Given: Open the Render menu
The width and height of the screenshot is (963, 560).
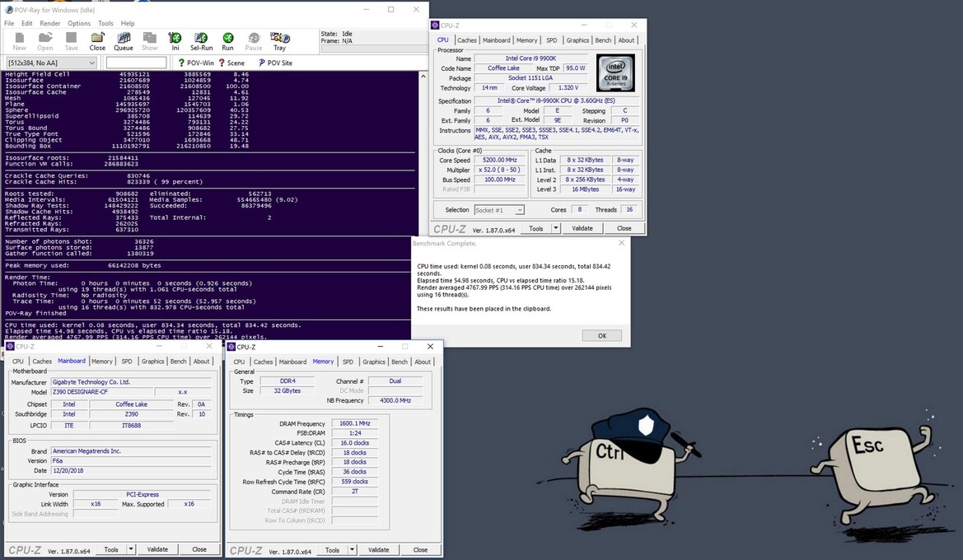Looking at the screenshot, I should pos(50,23).
